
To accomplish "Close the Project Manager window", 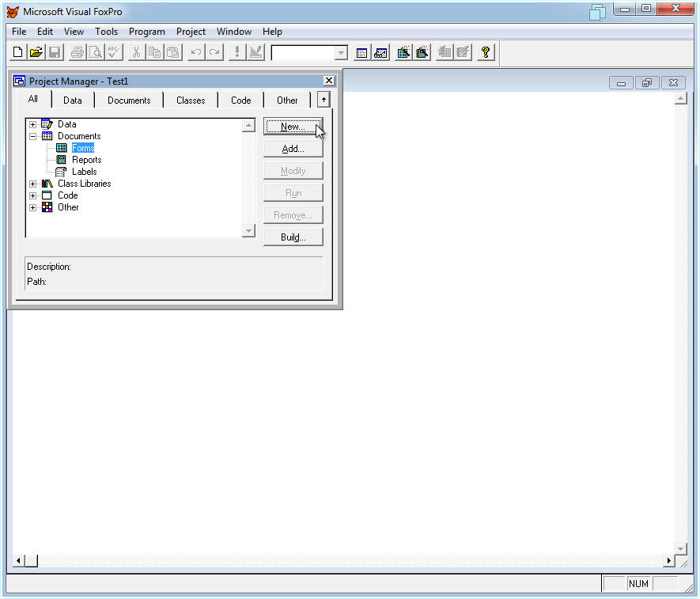I will [x=329, y=81].
